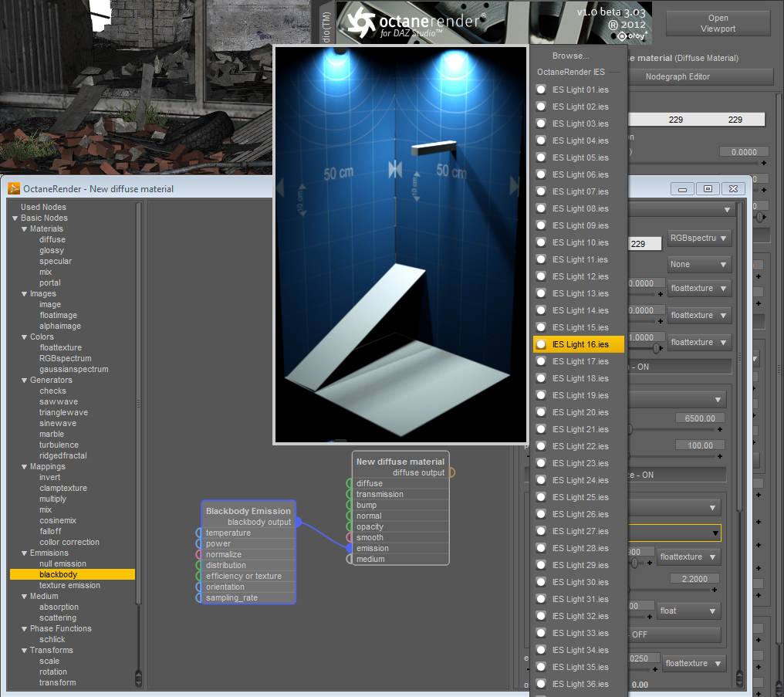784x697 pixels.
Task: Select the IES Light 30.ies menu entry
Action: 580,582
